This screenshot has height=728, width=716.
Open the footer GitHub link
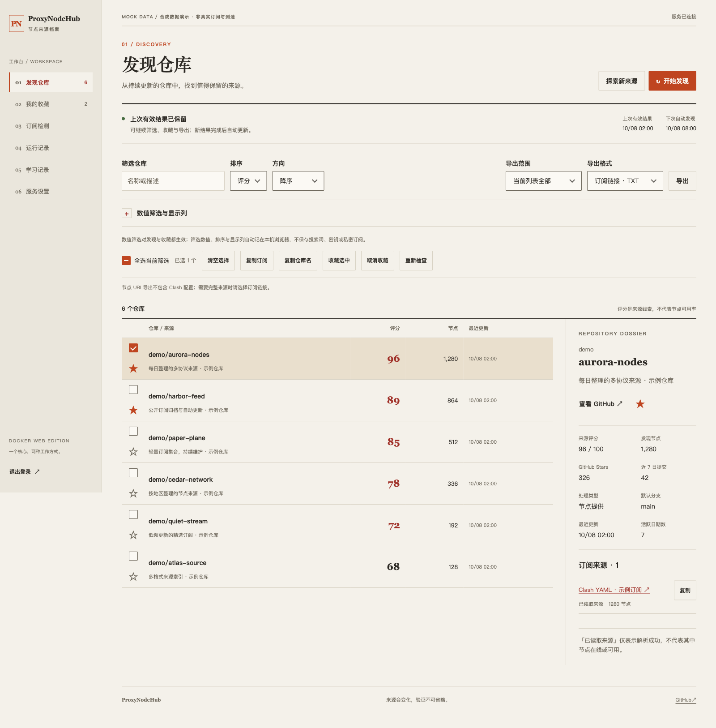pos(686,700)
